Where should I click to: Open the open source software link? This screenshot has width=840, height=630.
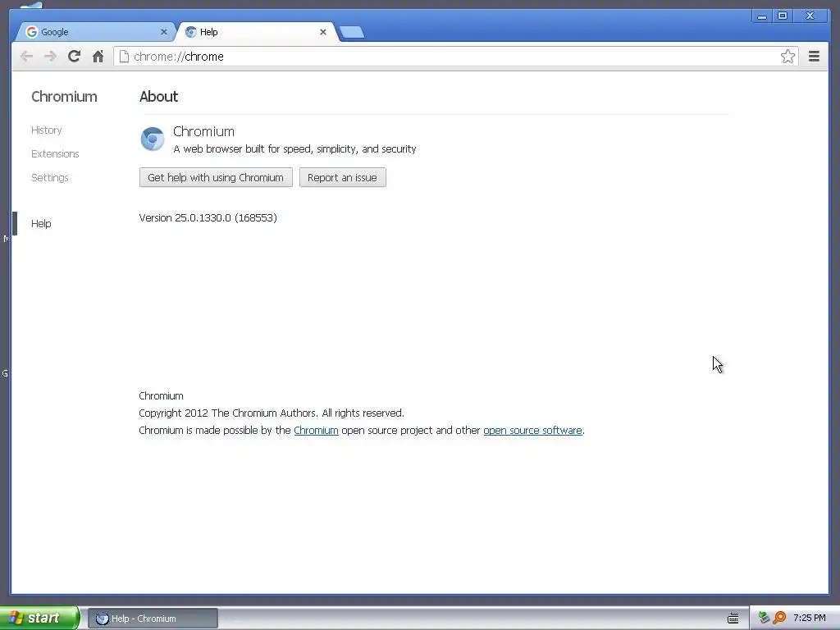(x=532, y=430)
